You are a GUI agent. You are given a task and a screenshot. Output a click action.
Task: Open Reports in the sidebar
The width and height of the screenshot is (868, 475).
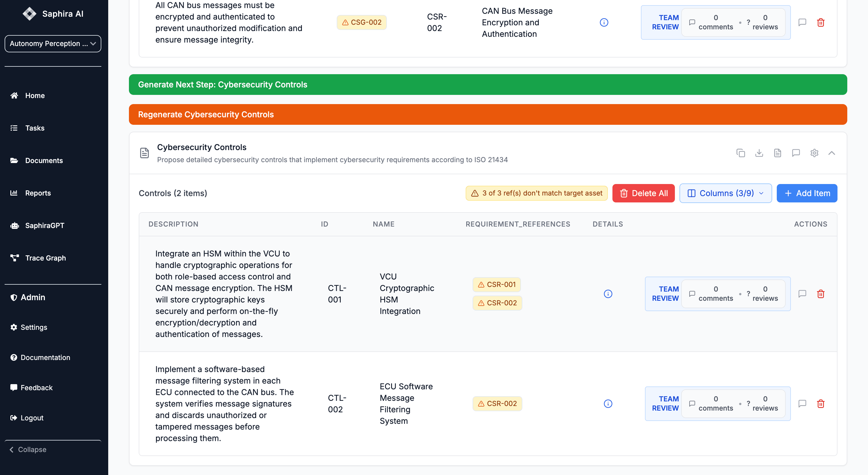[x=38, y=193]
